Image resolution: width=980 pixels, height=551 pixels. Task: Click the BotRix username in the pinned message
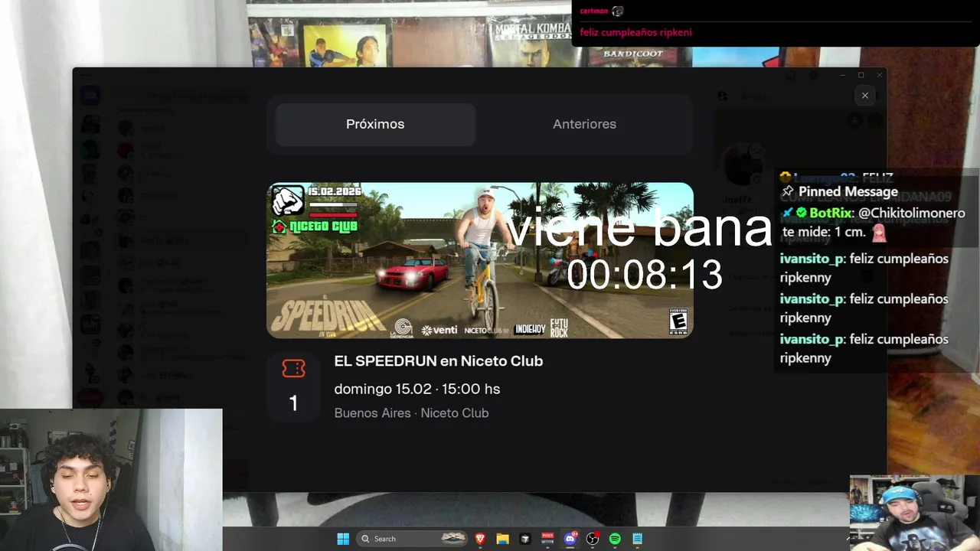pos(831,213)
